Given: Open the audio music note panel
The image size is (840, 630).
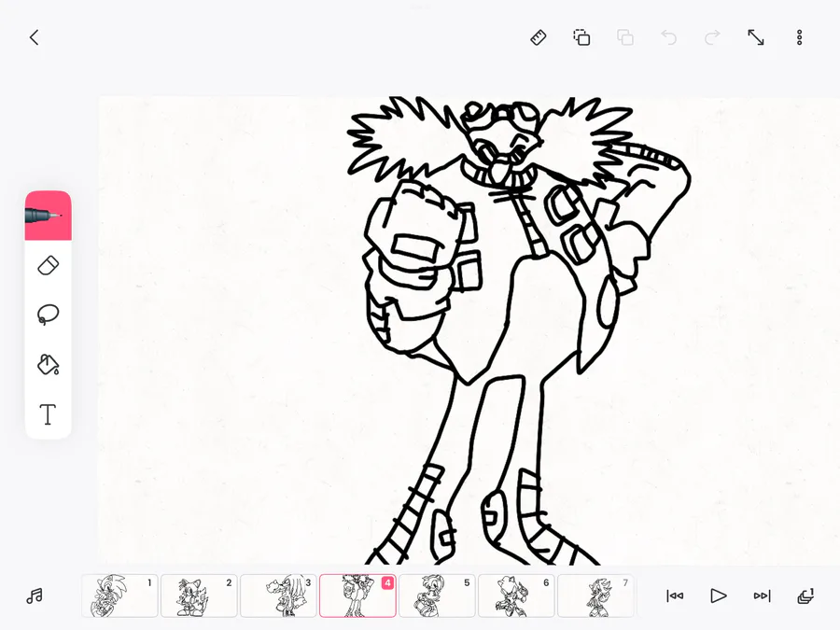Looking at the screenshot, I should tap(35, 595).
